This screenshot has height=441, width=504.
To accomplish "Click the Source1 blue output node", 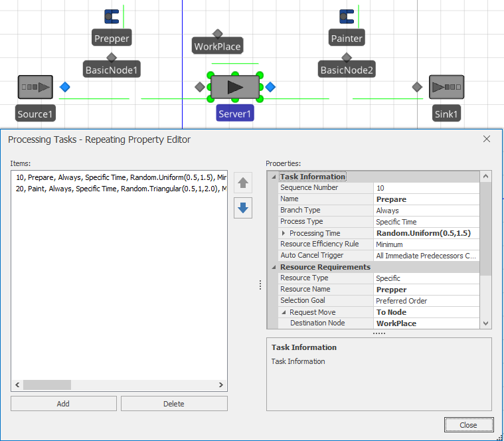I will pos(65,87).
